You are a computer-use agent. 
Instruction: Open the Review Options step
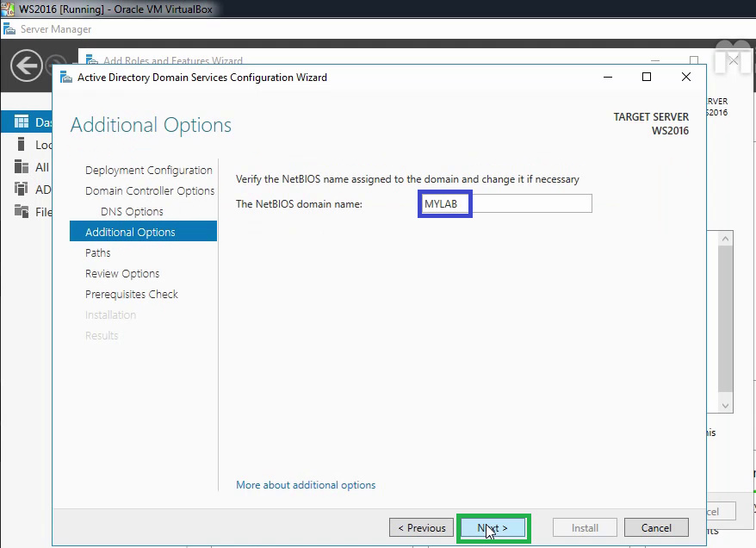(x=122, y=273)
